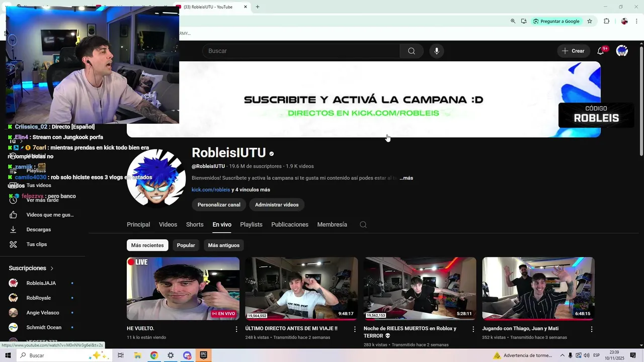This screenshot has height=362, width=644.
Task: Switch to the Membresía tab
Action: 332,225
